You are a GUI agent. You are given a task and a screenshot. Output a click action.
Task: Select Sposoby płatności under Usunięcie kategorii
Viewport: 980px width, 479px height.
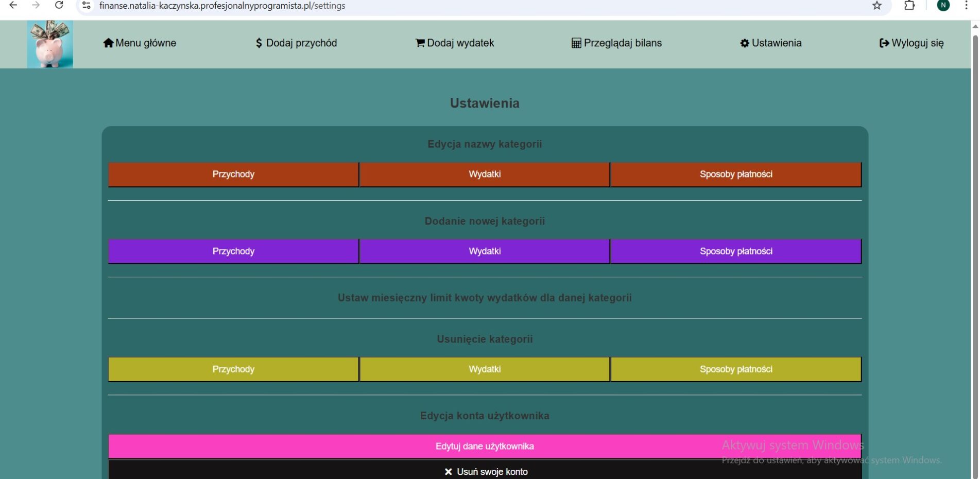click(735, 369)
